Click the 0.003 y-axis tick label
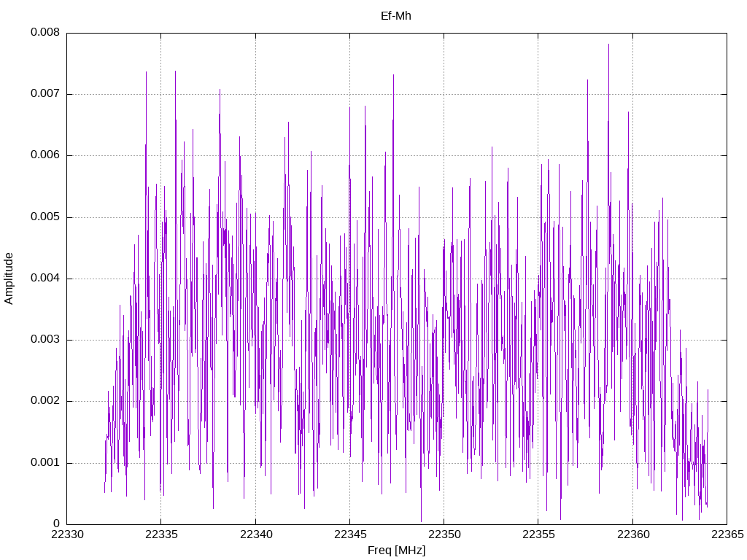747x560 pixels. (45, 340)
